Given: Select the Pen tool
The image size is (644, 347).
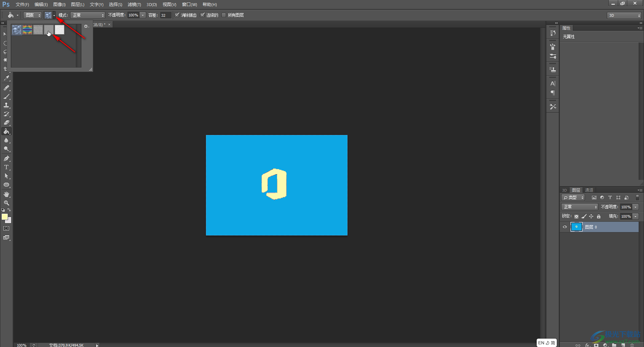Looking at the screenshot, I should (x=6, y=158).
